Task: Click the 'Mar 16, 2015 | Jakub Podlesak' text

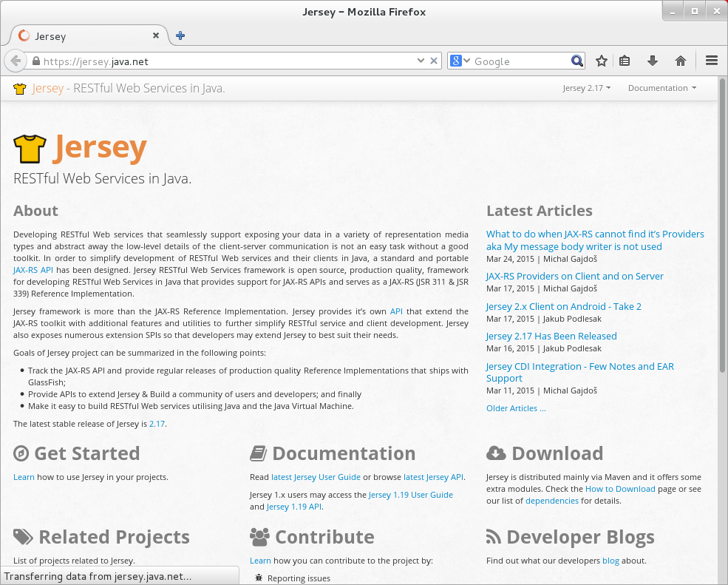Action: click(x=544, y=348)
